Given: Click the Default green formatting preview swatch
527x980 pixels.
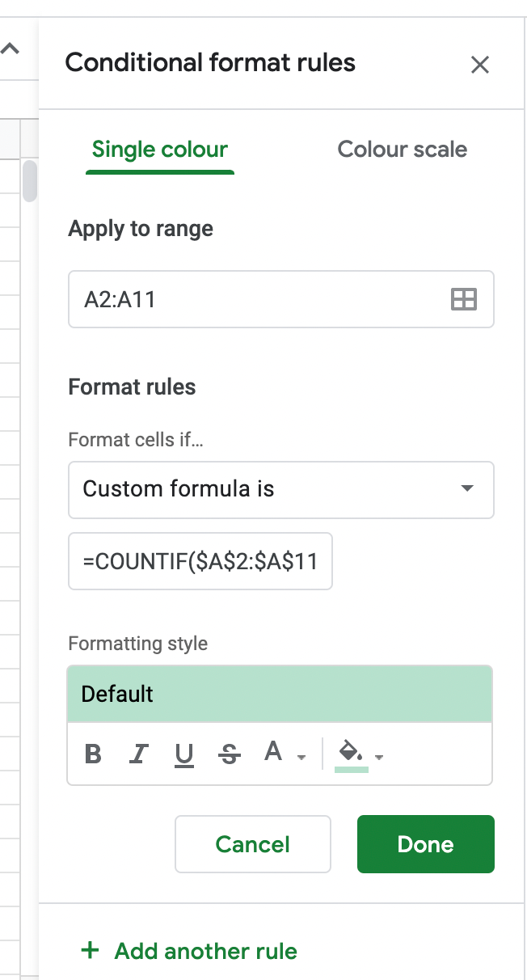Looking at the screenshot, I should coord(280,694).
